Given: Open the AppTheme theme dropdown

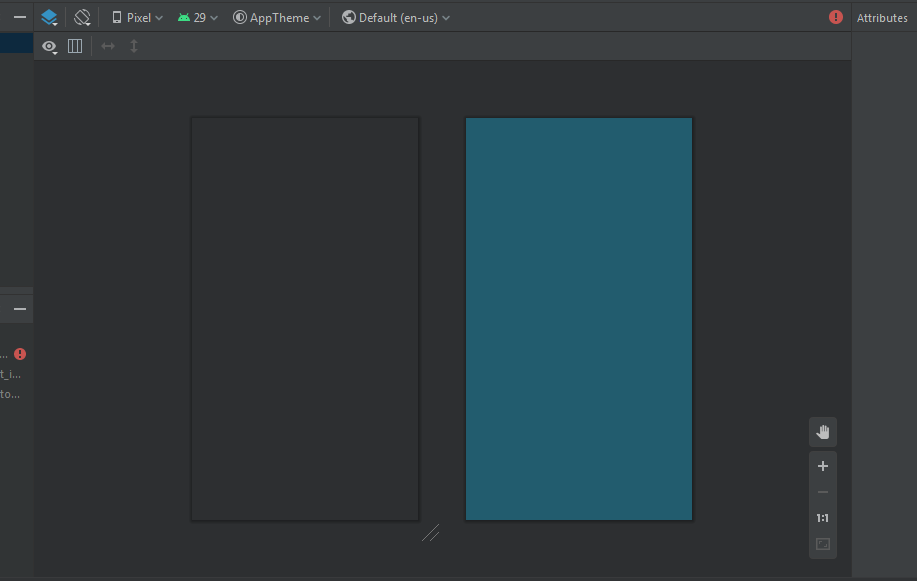Looking at the screenshot, I should (x=277, y=18).
